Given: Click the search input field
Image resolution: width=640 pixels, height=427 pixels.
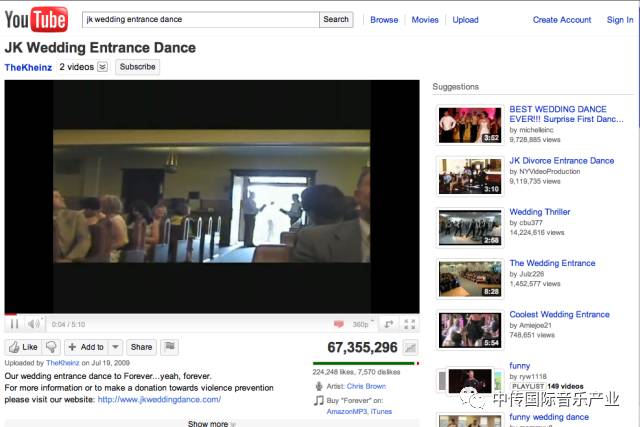Looking at the screenshot, I should 200,19.
